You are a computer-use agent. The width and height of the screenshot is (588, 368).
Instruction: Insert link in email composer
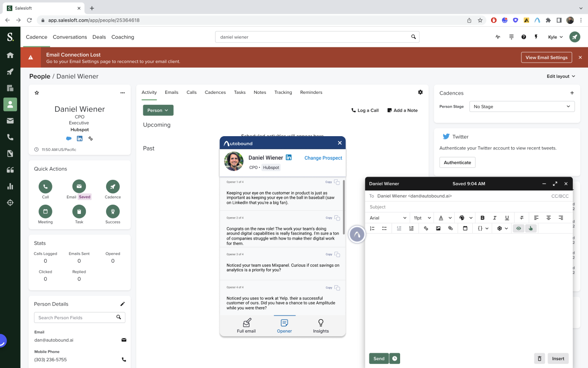(x=426, y=228)
